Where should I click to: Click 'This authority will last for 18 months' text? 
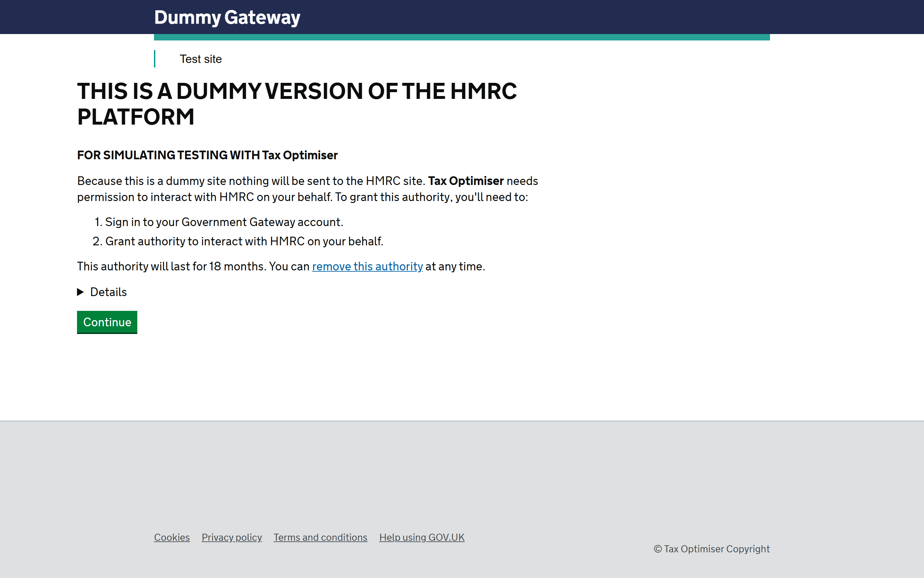pyautogui.click(x=171, y=267)
